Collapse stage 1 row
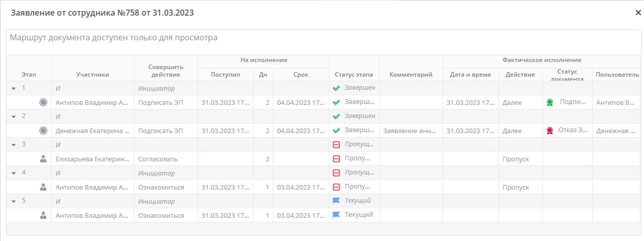Screen dimensions: 644x241 13,88
